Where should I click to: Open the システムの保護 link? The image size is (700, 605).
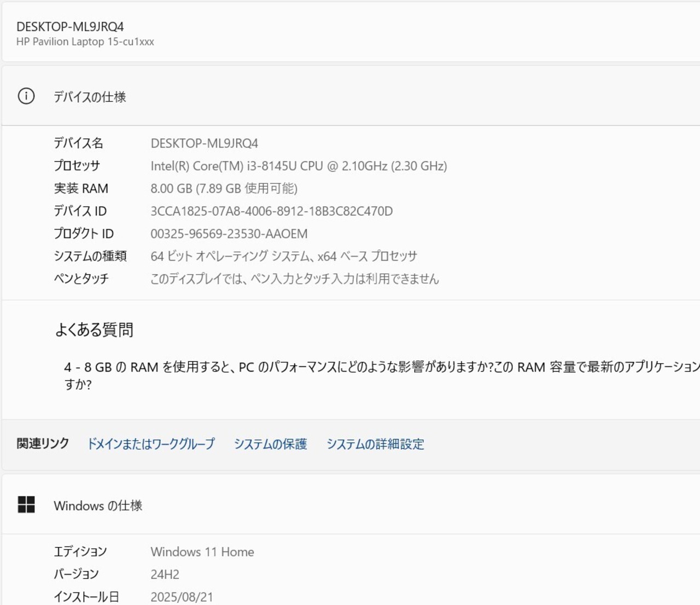pos(271,444)
